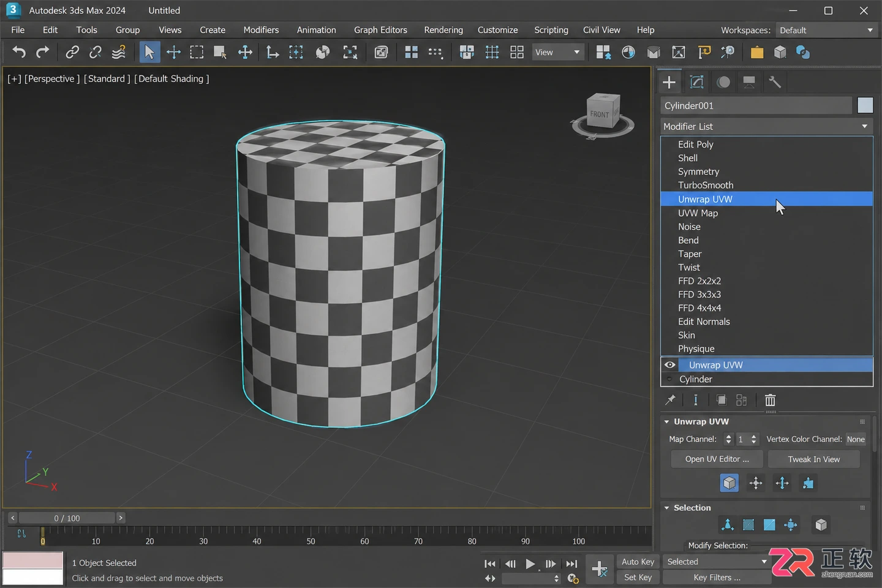Increase the Map Channel value spinner
The width and height of the screenshot is (882, 588).
[x=754, y=436]
